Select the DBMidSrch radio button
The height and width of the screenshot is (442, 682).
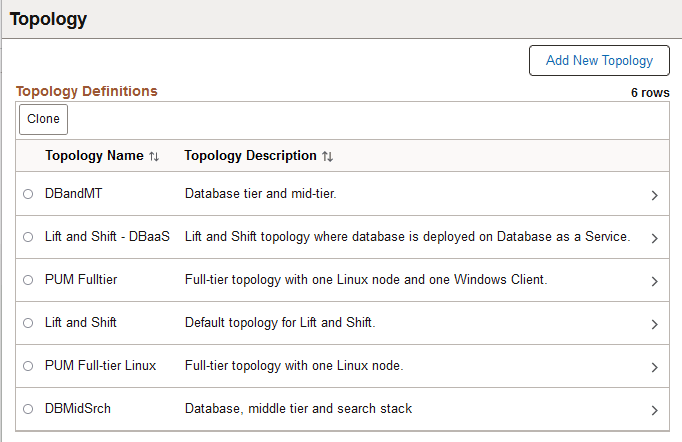click(x=28, y=409)
